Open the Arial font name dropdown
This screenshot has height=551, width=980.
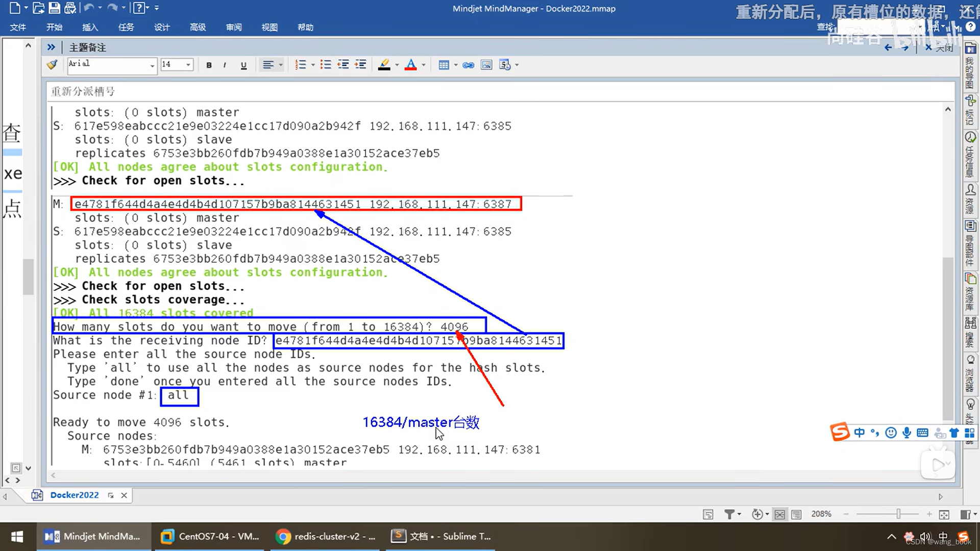(152, 65)
